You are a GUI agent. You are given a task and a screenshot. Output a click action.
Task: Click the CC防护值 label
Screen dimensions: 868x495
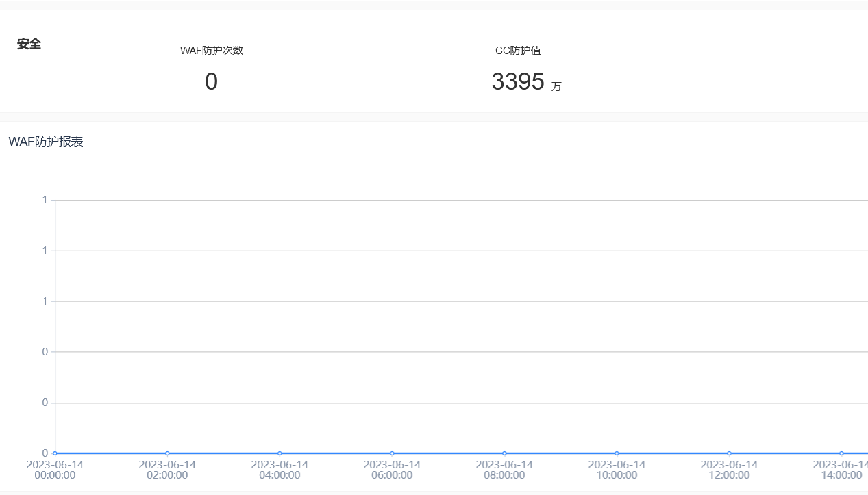(x=518, y=51)
